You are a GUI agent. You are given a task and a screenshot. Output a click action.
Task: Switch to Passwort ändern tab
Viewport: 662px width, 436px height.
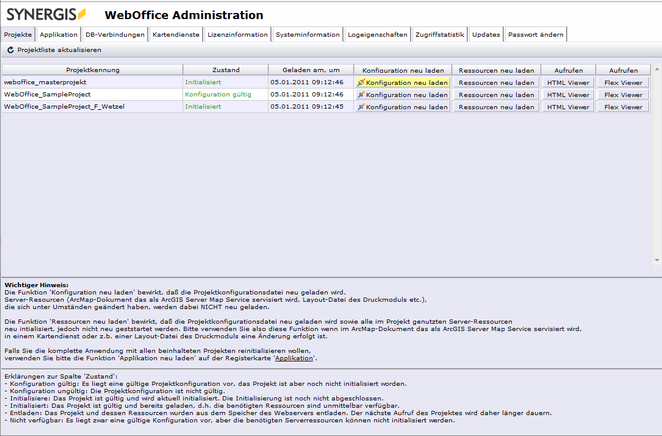coord(536,34)
